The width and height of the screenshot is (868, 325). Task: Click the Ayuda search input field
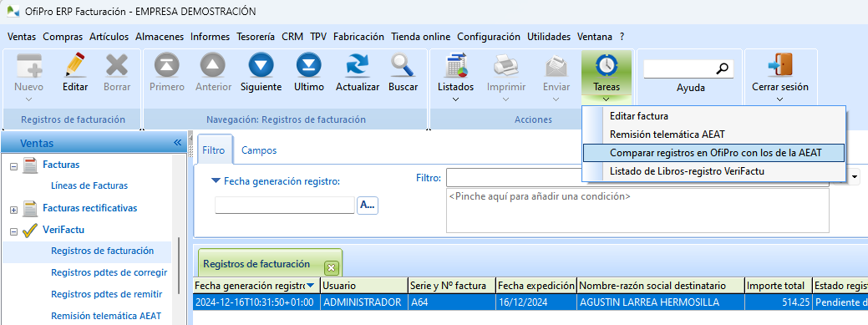point(680,69)
